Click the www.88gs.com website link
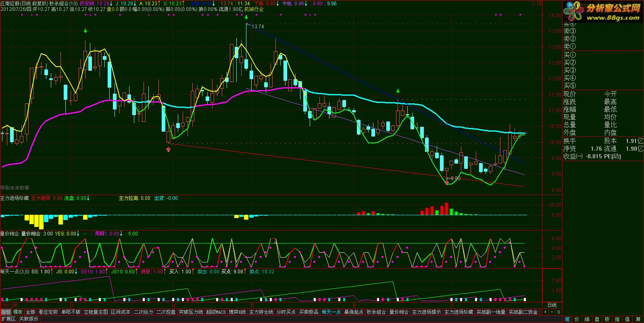This screenshot has width=644, height=323. [x=613, y=18]
